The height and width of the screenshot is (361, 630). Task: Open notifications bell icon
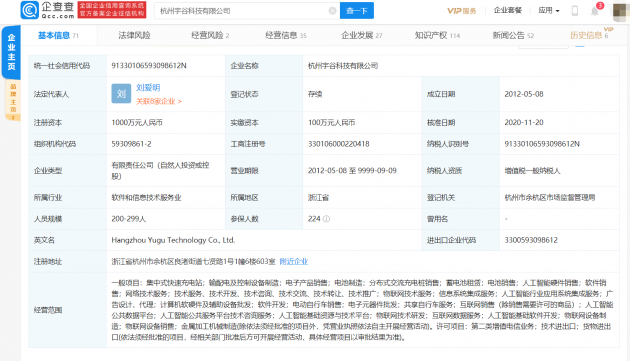point(595,11)
